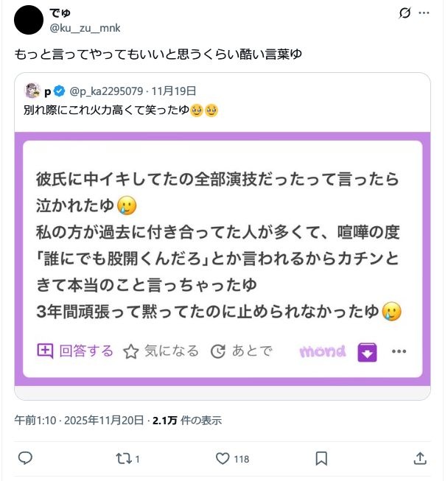Click the purple mond archive box icon
Viewport: 448px width, 481px height.
(x=367, y=352)
